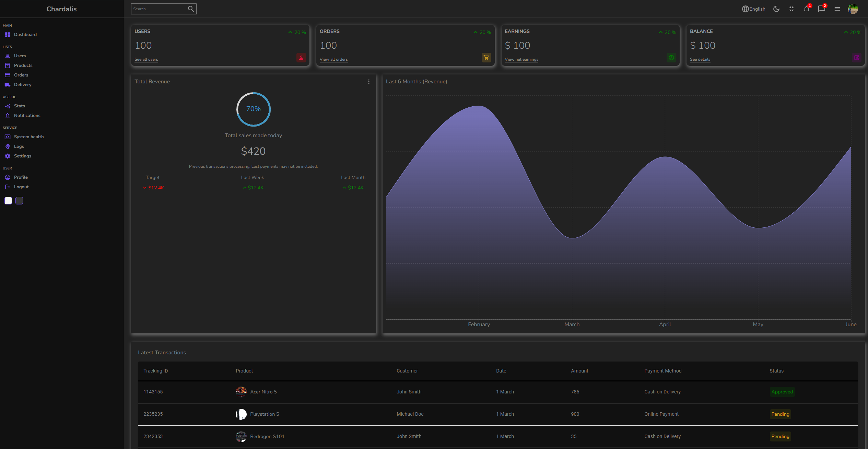This screenshot has height=449, width=868.
Task: Click the list view icon in top bar
Action: [x=837, y=9]
